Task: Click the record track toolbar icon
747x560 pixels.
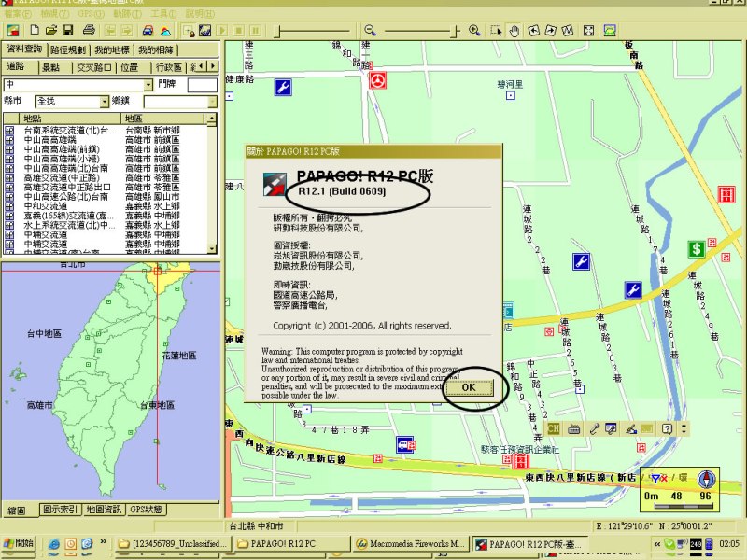Action: coord(189,31)
